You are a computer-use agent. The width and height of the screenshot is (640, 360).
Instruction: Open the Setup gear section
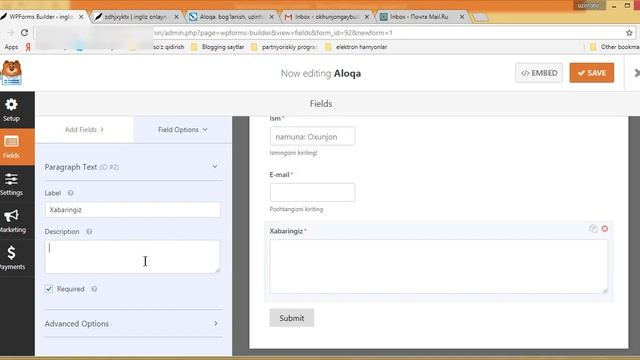pos(11,110)
